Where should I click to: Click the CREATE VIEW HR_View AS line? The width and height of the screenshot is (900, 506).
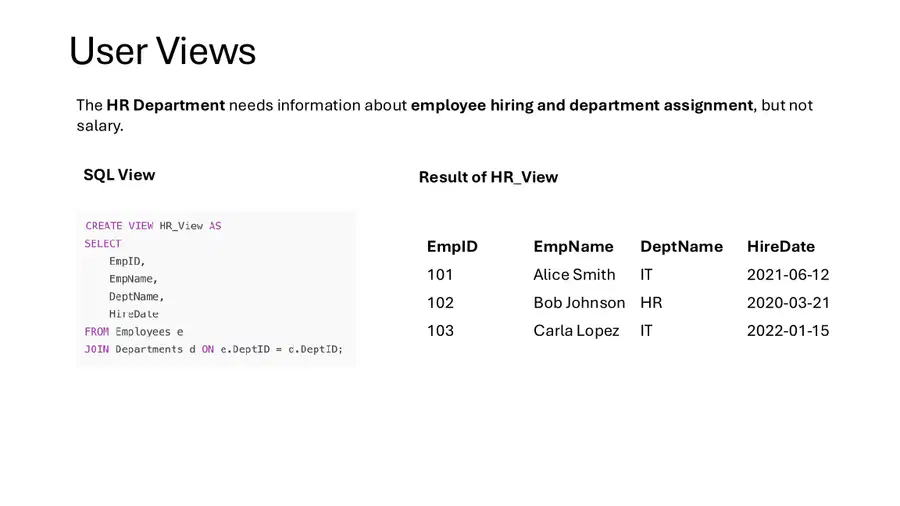(x=153, y=226)
